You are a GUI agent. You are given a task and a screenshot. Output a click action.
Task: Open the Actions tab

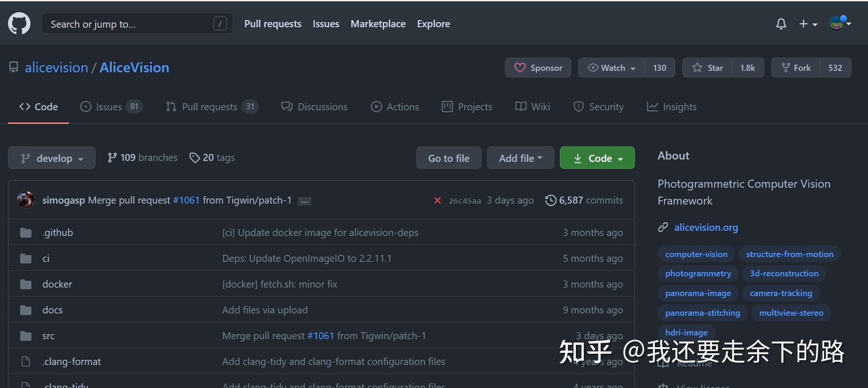(x=395, y=107)
